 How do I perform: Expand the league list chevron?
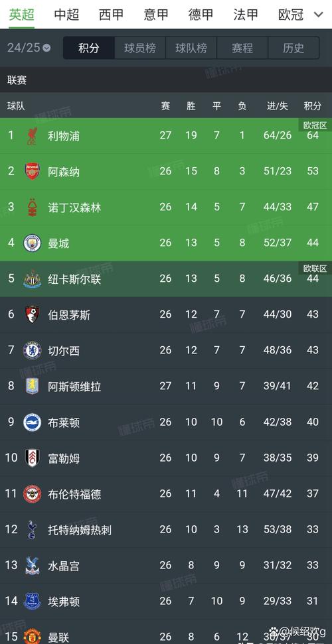(319, 15)
